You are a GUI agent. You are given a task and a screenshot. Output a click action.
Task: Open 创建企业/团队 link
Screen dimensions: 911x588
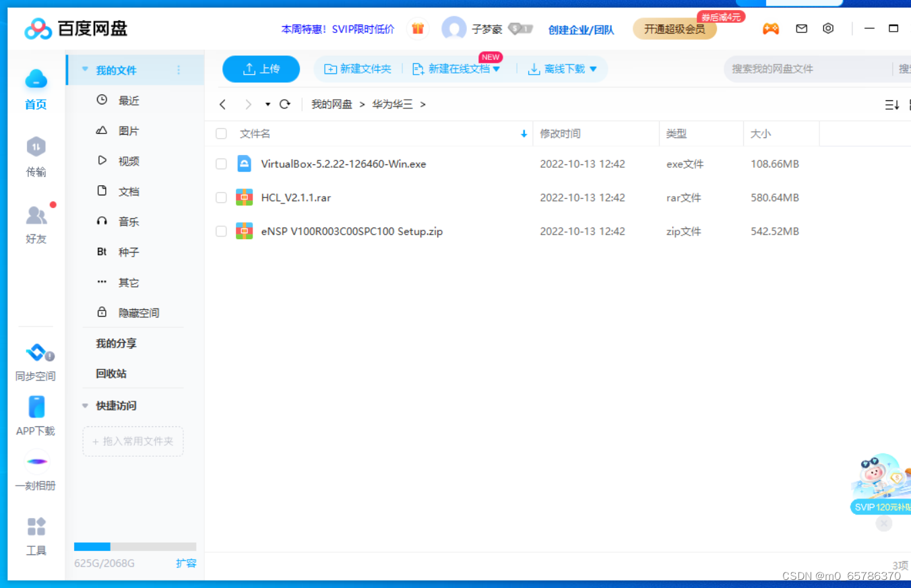pos(581,30)
